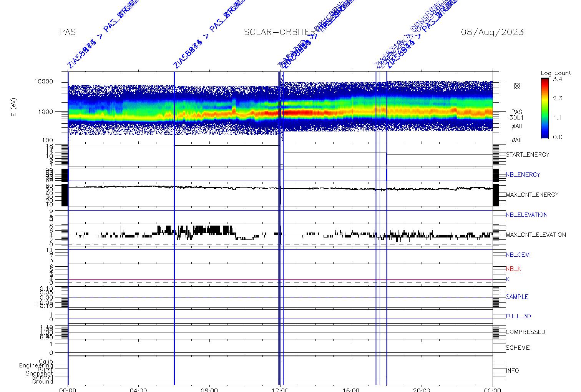Click the SAMPLE panel label
The width and height of the screenshot is (581, 392).
click(x=517, y=297)
